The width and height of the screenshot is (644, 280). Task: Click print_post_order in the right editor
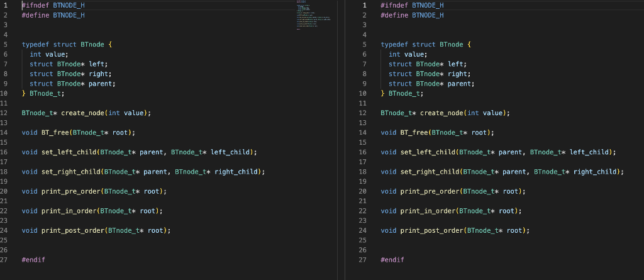coord(432,231)
